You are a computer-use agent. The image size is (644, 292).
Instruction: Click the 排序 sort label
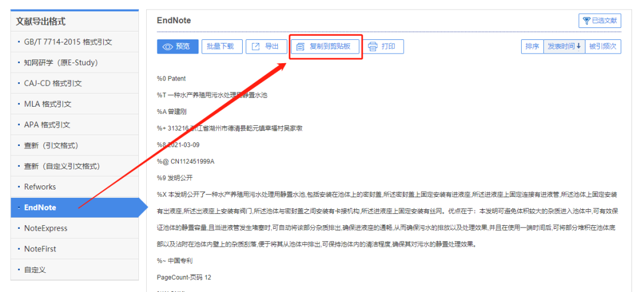point(532,47)
